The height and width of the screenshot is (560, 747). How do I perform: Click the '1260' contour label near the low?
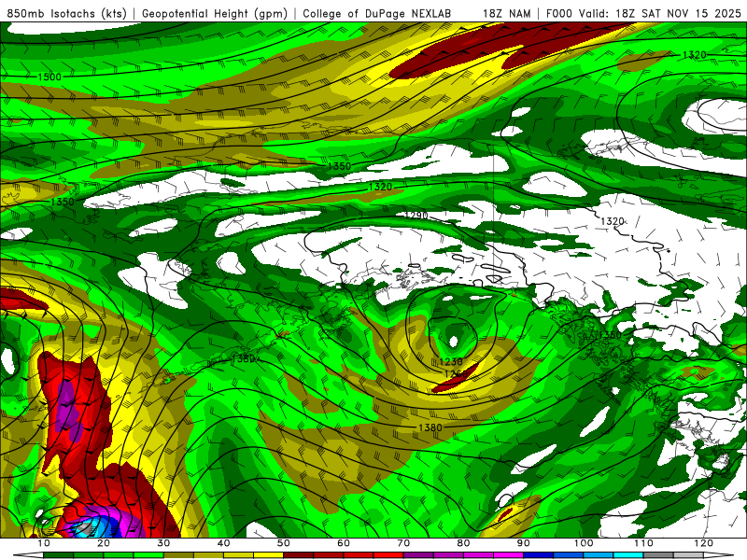pos(456,374)
